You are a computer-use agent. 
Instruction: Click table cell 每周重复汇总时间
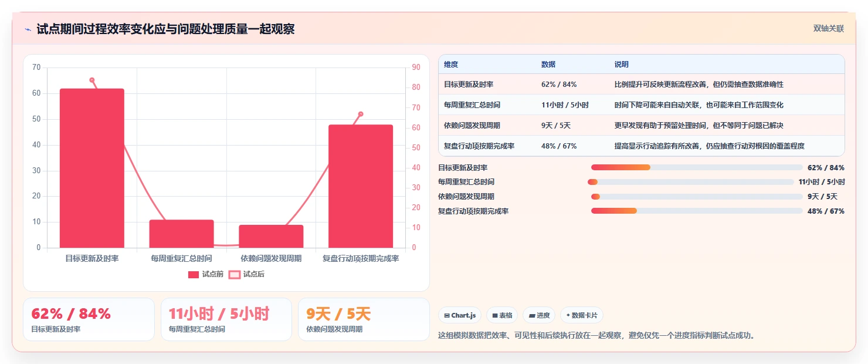click(x=472, y=105)
